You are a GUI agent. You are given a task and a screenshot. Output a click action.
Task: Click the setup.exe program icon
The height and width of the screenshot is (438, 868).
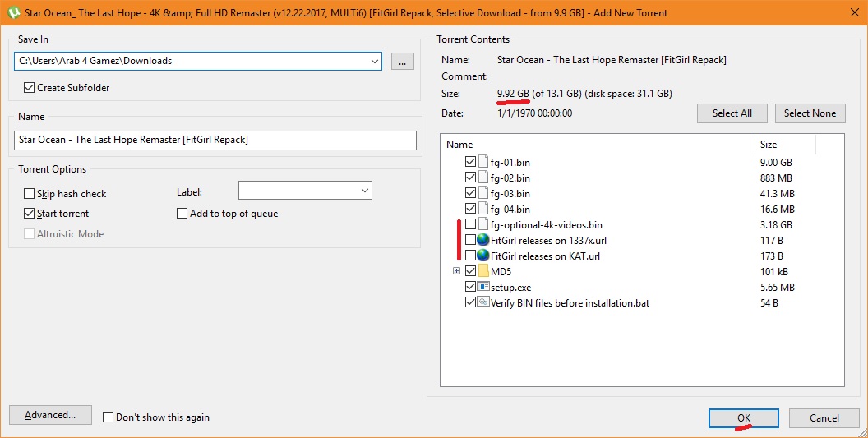click(x=483, y=287)
